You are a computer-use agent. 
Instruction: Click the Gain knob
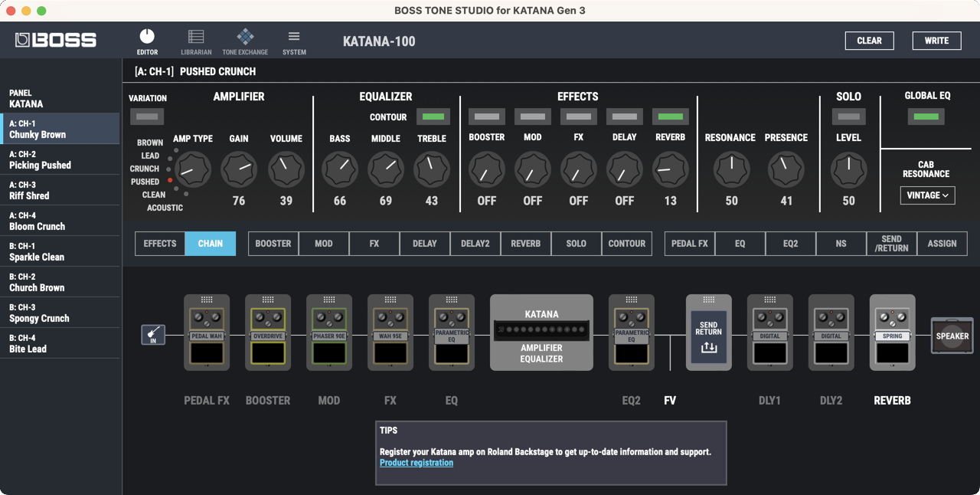tap(239, 169)
